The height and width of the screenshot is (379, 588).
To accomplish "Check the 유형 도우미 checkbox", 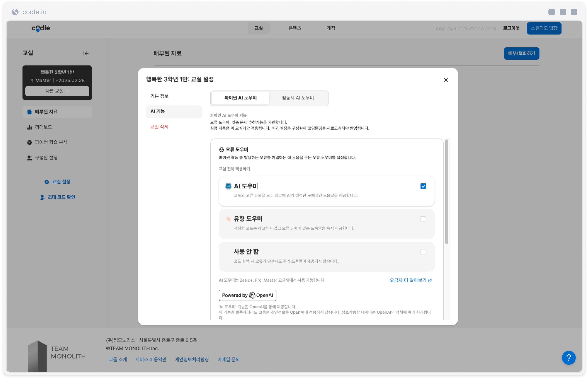I will [423, 219].
